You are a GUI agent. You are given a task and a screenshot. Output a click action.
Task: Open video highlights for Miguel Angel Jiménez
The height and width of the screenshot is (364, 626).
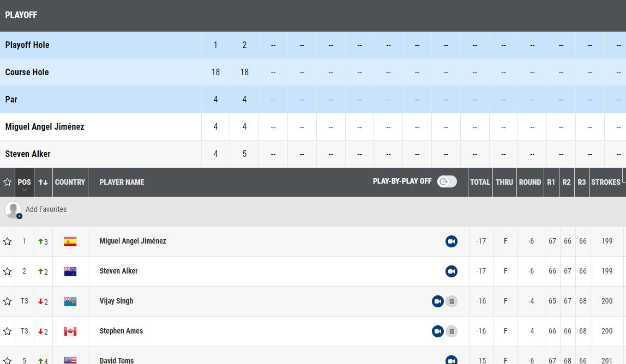[x=451, y=241]
